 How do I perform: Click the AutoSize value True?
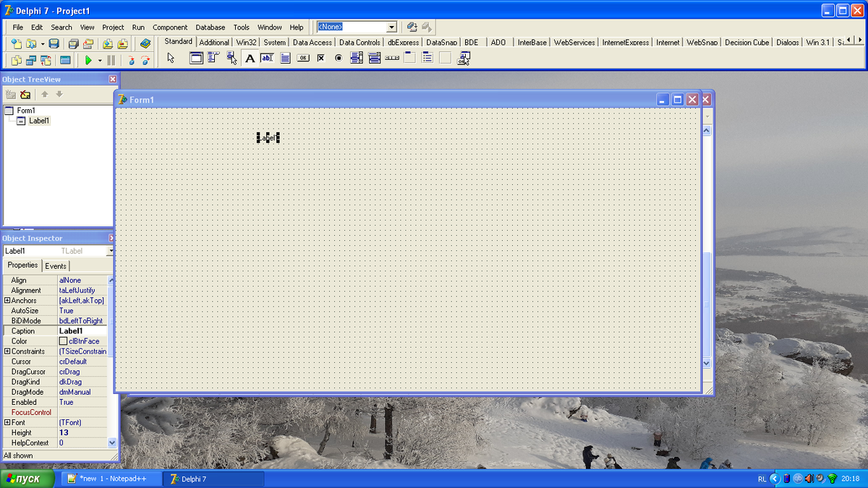tap(82, 311)
